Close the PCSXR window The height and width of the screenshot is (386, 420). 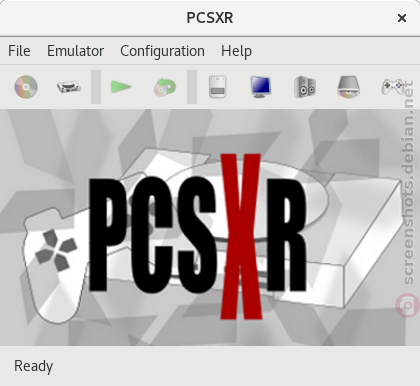[402, 18]
